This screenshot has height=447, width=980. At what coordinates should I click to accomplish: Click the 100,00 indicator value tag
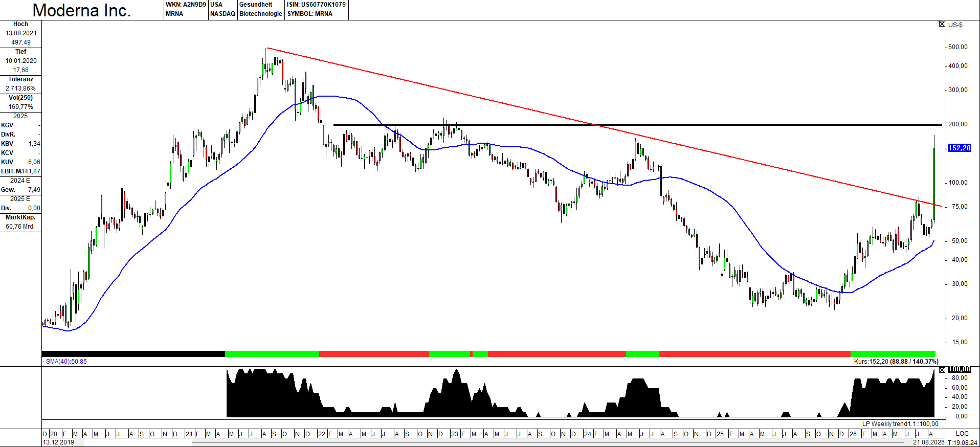coord(959,369)
